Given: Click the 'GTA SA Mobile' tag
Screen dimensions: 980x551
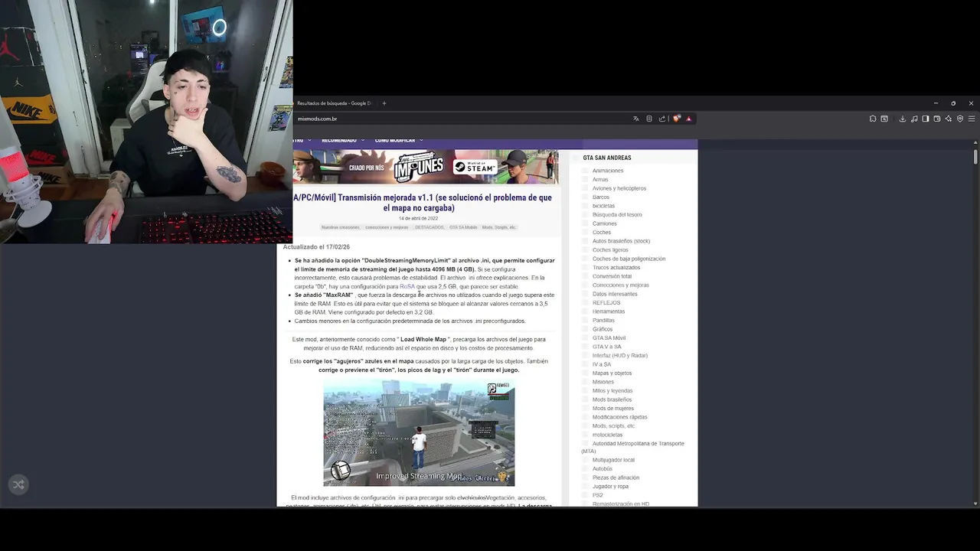Looking at the screenshot, I should coord(463,227).
